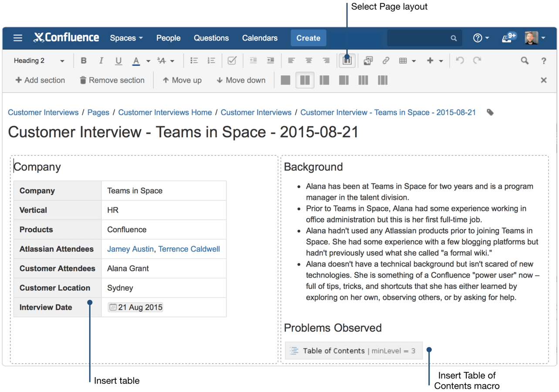This screenshot has height=392, width=559.
Task: Open Calendars in the header
Action: tap(260, 38)
